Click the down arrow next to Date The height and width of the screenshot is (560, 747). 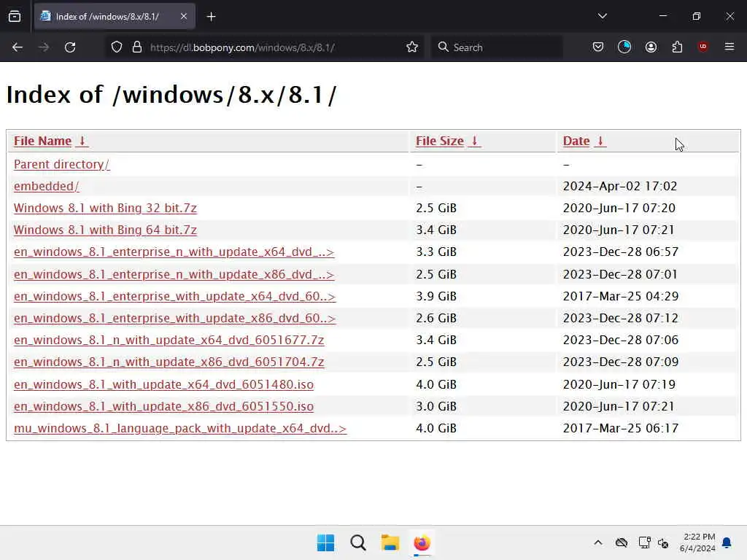coord(600,141)
